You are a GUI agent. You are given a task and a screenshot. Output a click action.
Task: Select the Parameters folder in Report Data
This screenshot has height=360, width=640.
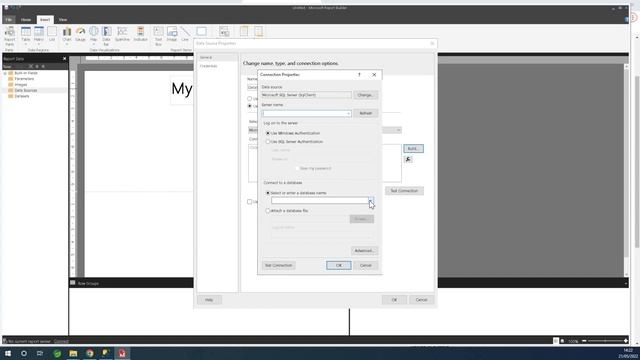24,79
